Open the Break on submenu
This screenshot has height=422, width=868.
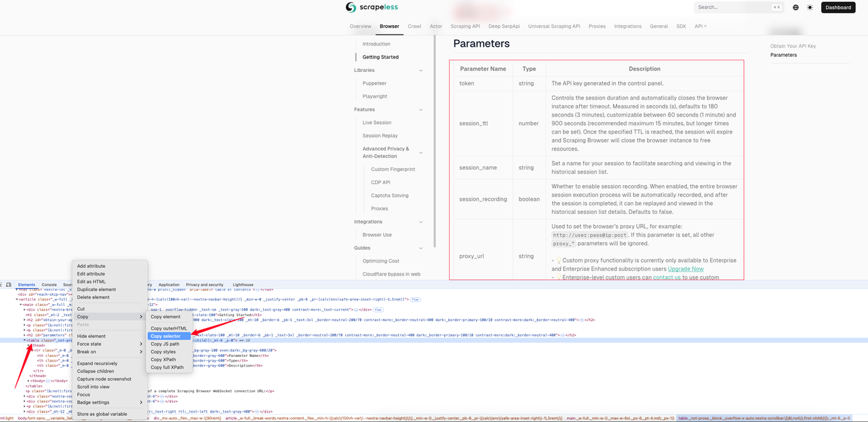tap(110, 352)
